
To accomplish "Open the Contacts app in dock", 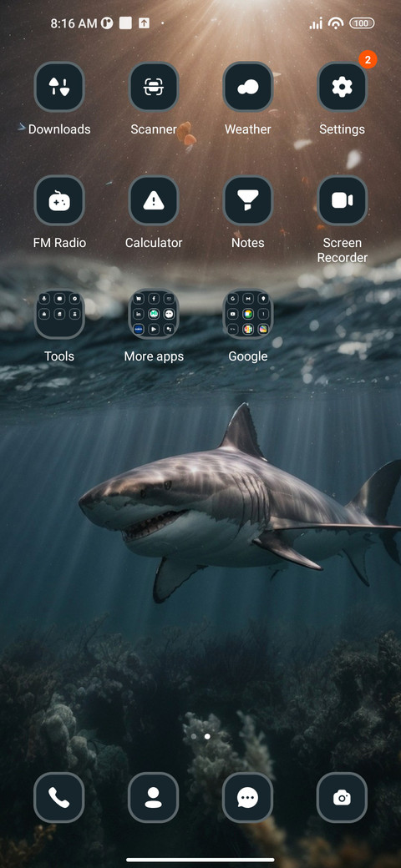I will pos(154,797).
